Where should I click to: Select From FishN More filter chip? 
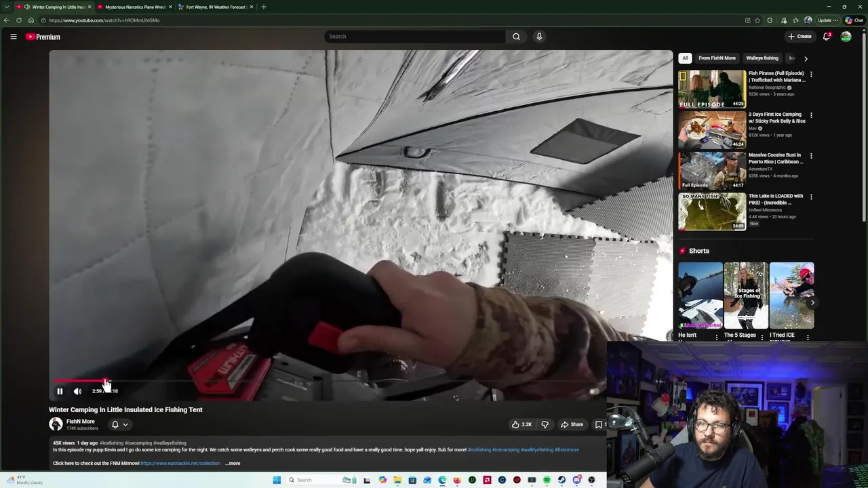[x=717, y=58]
